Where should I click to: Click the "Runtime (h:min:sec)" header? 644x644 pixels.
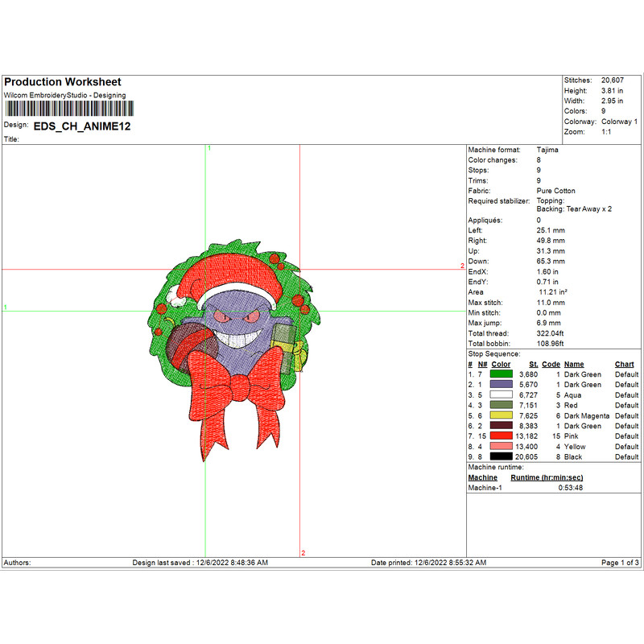point(547,477)
